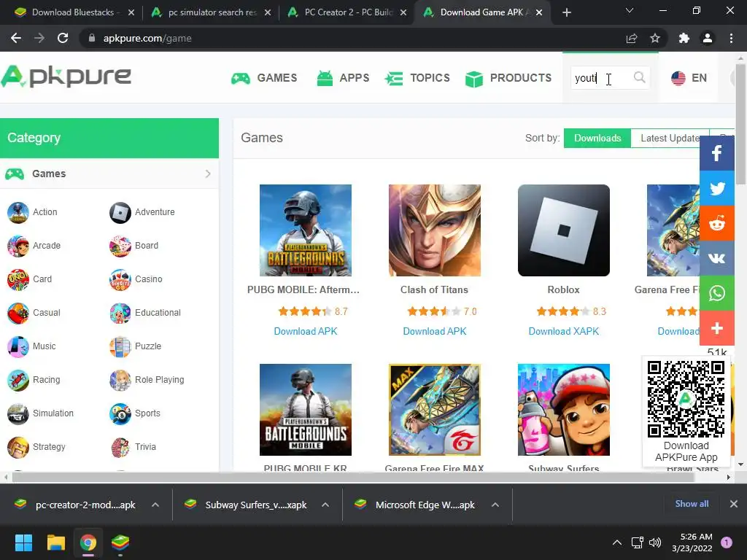Bookmark this page star icon
The height and width of the screenshot is (560, 747).
(655, 38)
